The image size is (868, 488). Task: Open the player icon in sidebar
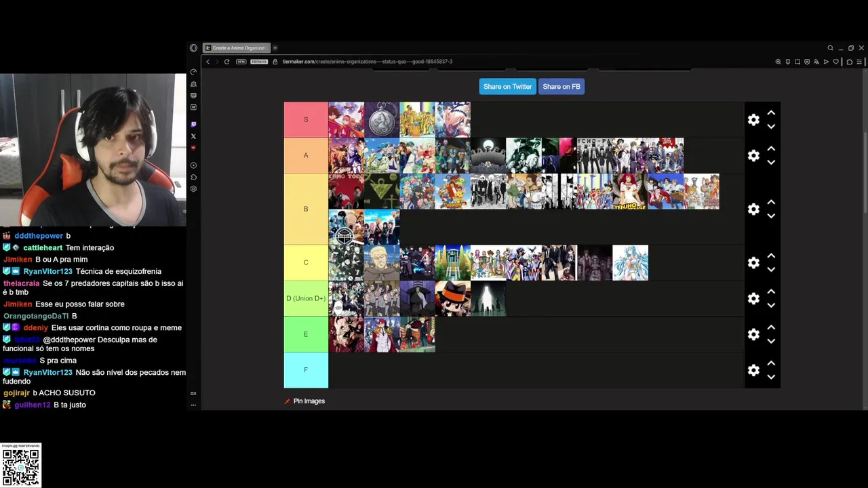coord(193,165)
